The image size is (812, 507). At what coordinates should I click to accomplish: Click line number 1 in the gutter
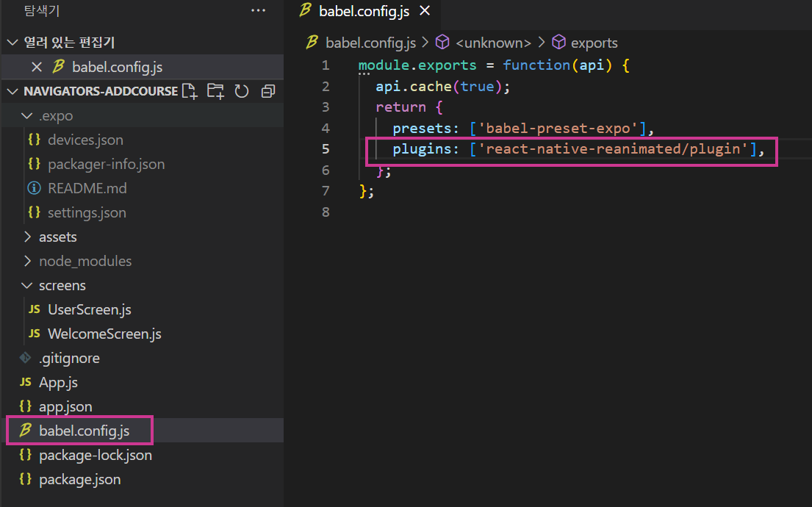coord(326,65)
